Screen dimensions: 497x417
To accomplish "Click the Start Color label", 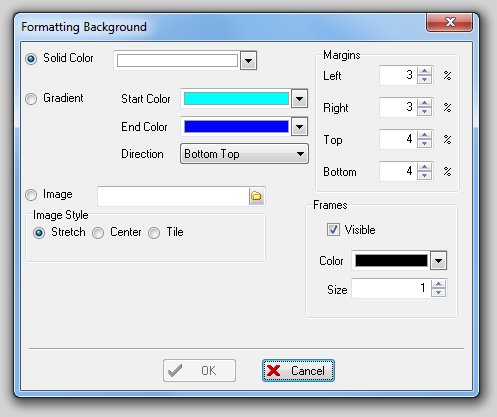I will click(x=146, y=99).
